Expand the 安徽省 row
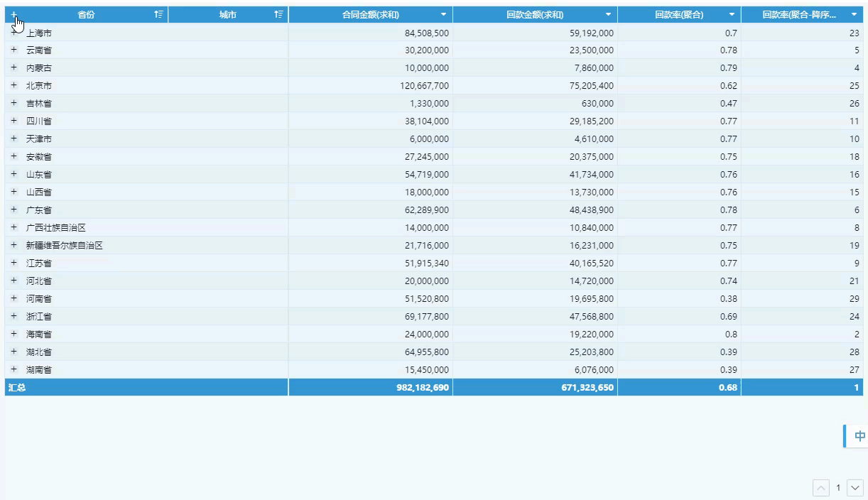The width and height of the screenshot is (868, 500). [x=13, y=156]
